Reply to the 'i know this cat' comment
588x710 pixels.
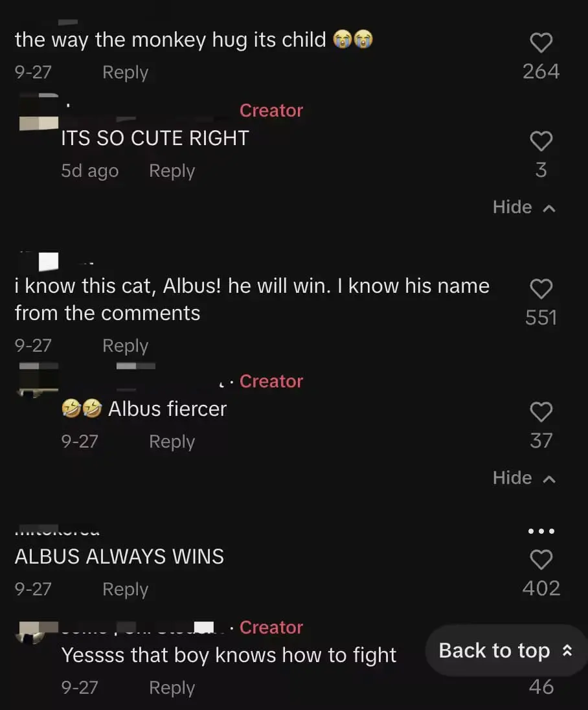pyautogui.click(x=126, y=345)
